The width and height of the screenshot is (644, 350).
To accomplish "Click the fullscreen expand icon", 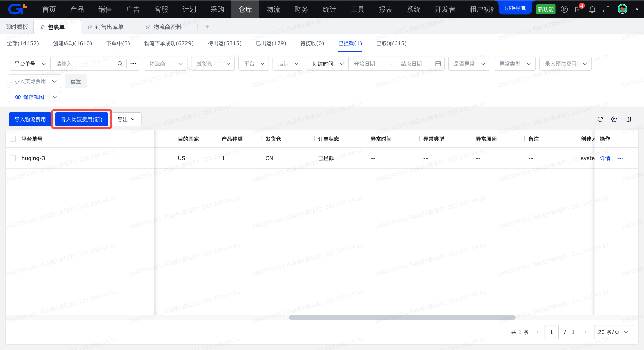I will coord(606,9).
